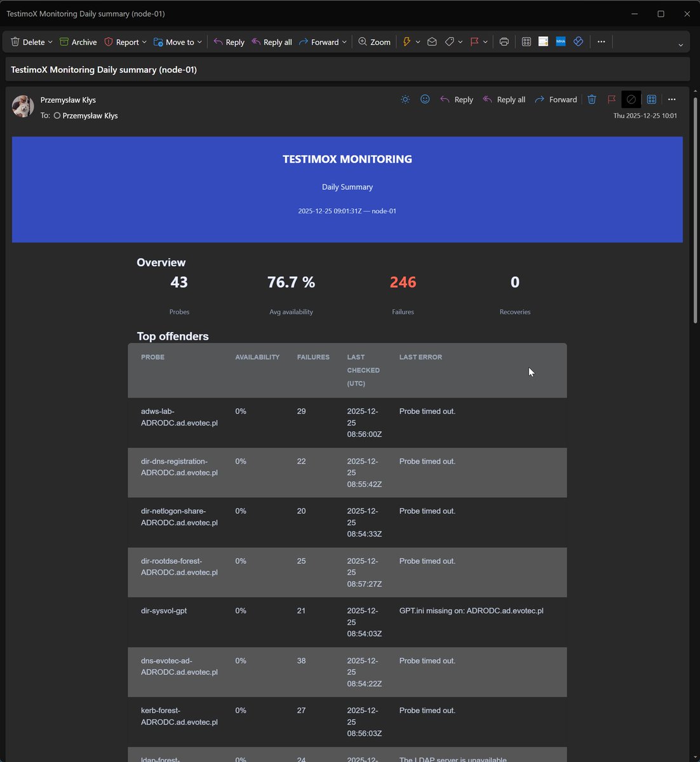Open the MHA message header analyzer add-in
The width and height of the screenshot is (700, 762).
point(561,42)
